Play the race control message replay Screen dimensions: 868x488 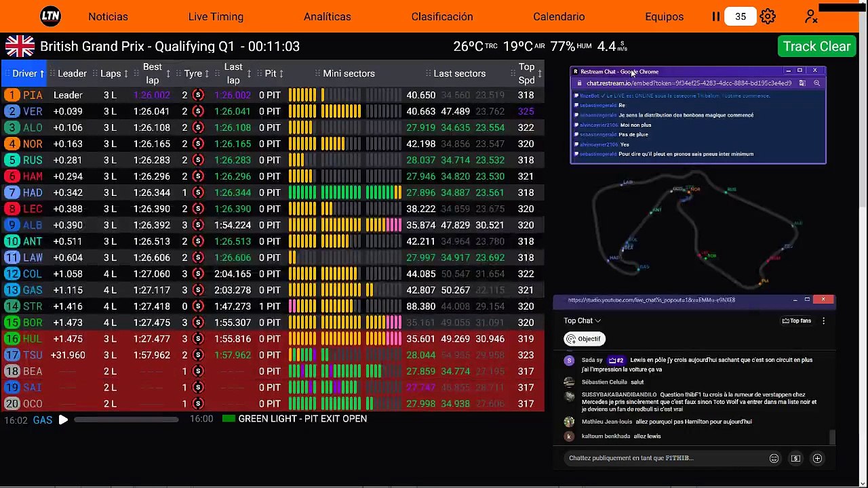63,420
